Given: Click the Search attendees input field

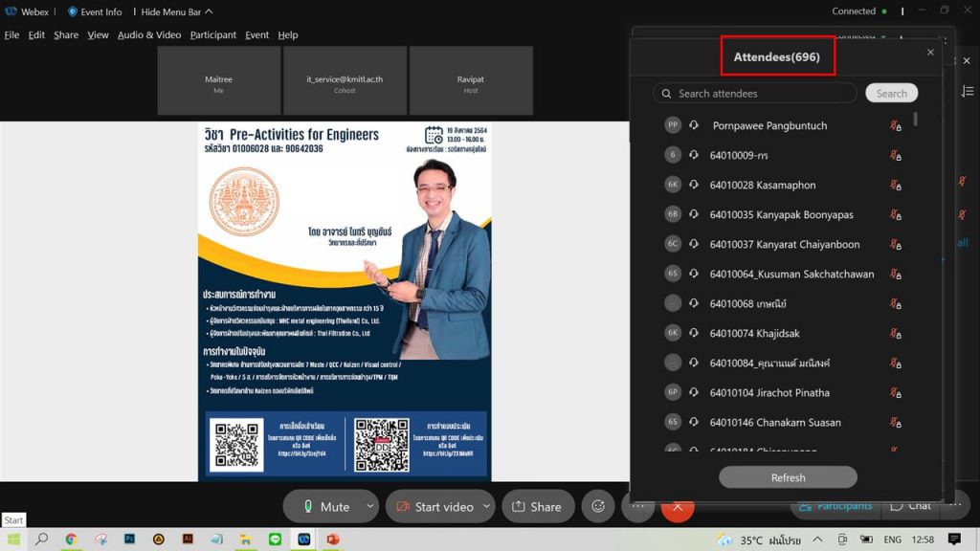Looking at the screenshot, I should (761, 94).
